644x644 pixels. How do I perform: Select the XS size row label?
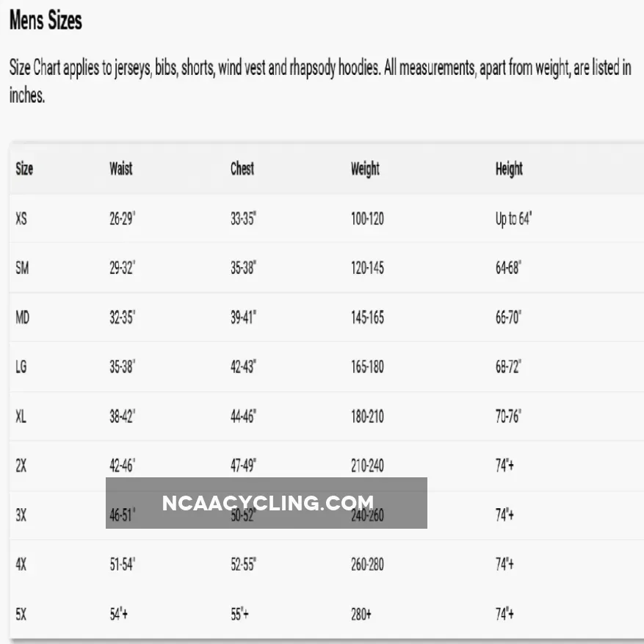point(21,219)
